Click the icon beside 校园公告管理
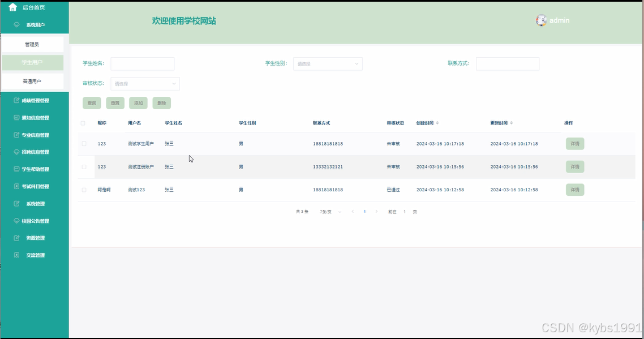 point(16,221)
